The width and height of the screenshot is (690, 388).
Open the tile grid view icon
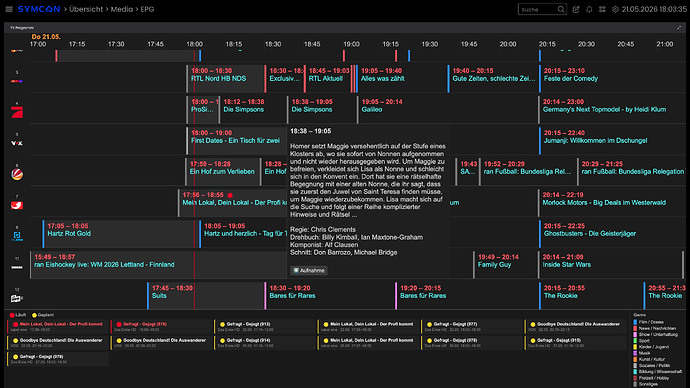[602, 9]
